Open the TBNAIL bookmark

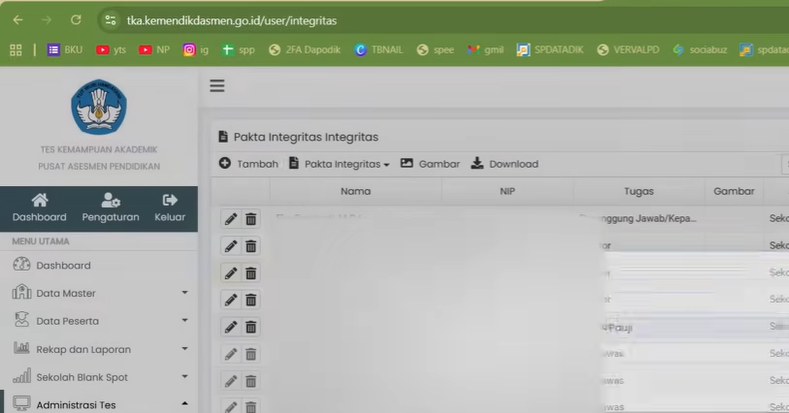pos(379,50)
